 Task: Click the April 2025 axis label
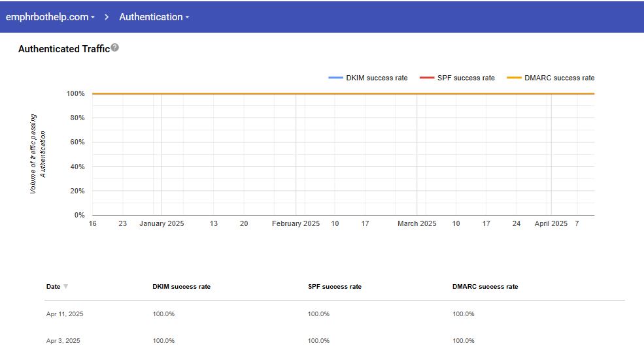(x=551, y=223)
